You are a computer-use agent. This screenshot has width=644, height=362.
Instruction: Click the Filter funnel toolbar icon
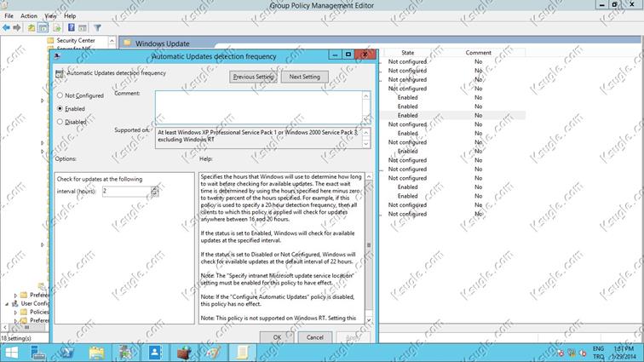[97, 27]
